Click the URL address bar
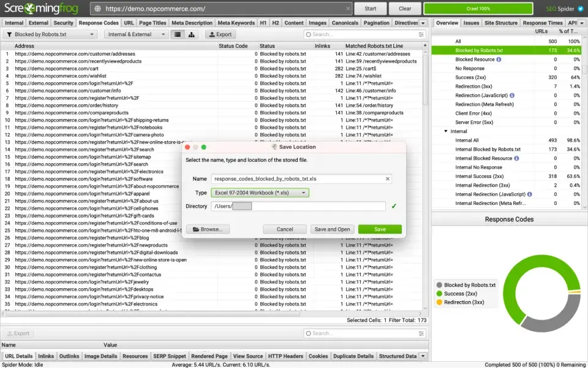Image resolution: width=588 pixels, height=368 pixels. tap(221, 9)
